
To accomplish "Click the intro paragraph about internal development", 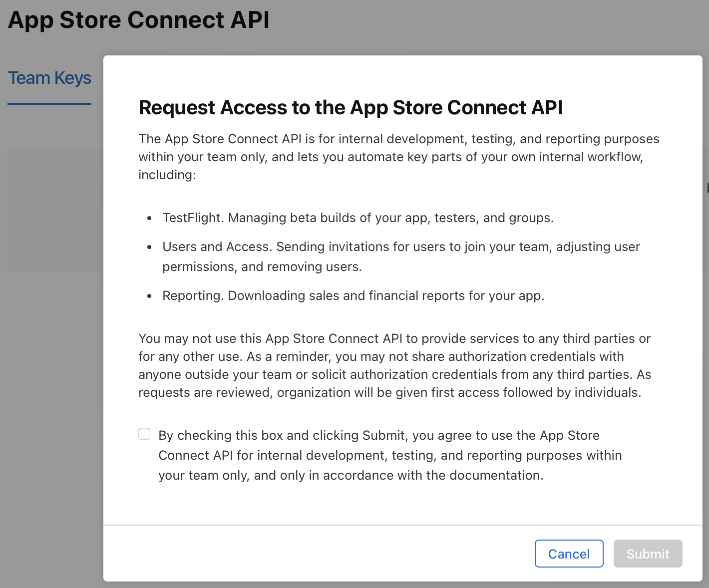I will pyautogui.click(x=398, y=157).
